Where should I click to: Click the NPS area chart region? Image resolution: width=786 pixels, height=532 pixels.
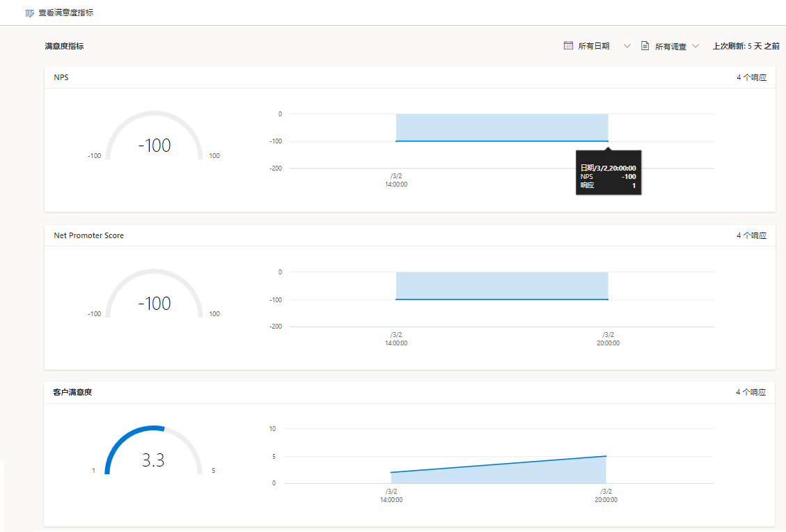pos(502,128)
